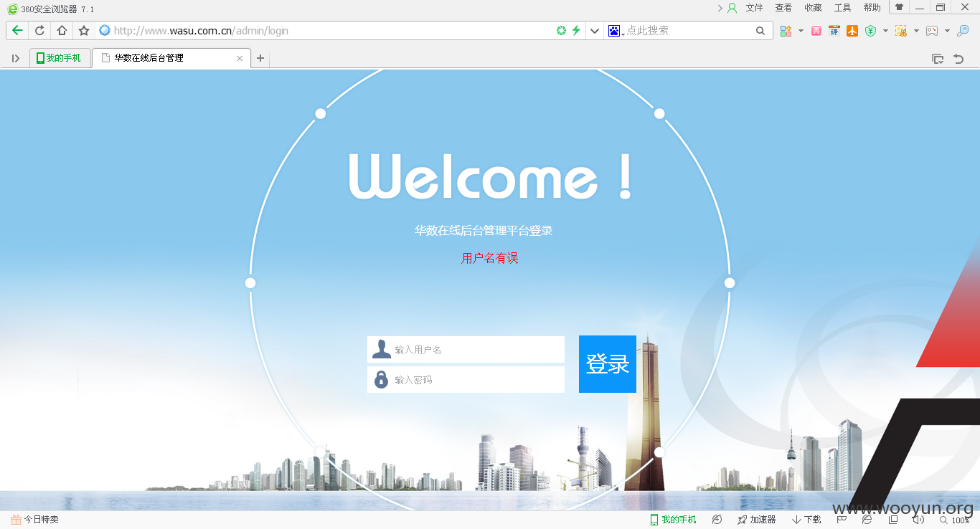
Task: Switch to the 我的手机 tab
Action: click(x=59, y=58)
